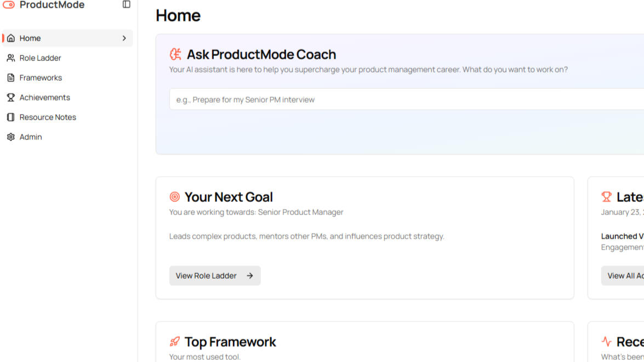This screenshot has width=644, height=362.
Task: Click the Admin gear icon
Action: (11, 137)
